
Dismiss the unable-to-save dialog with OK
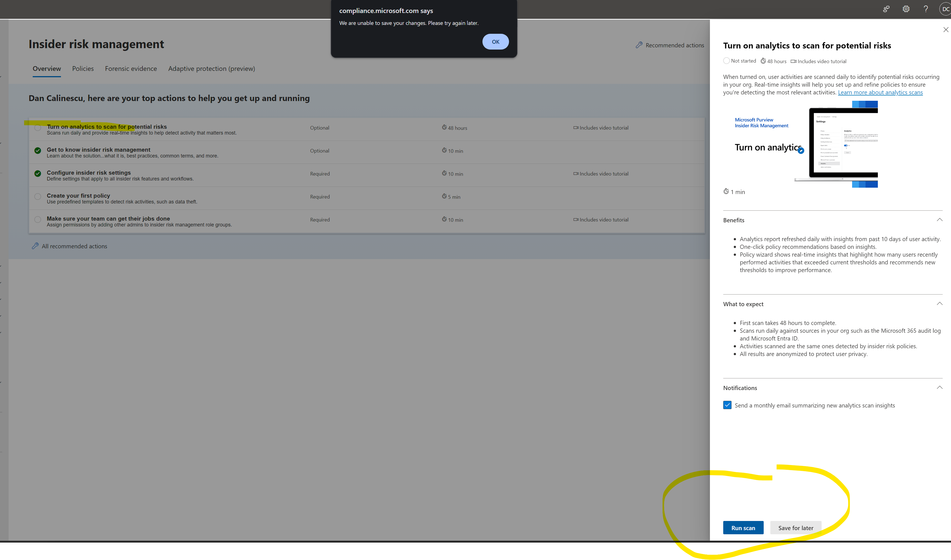(x=495, y=42)
